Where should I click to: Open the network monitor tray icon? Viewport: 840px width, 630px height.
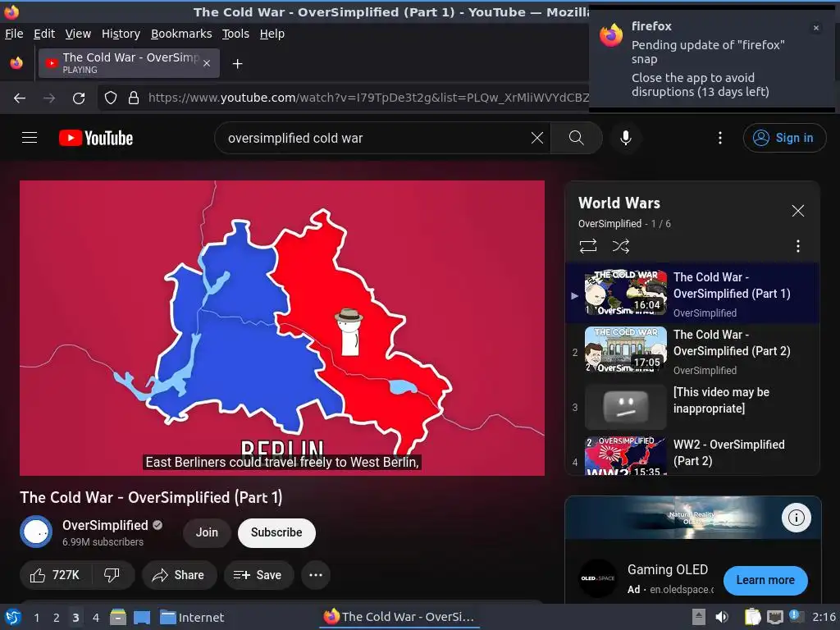774,617
